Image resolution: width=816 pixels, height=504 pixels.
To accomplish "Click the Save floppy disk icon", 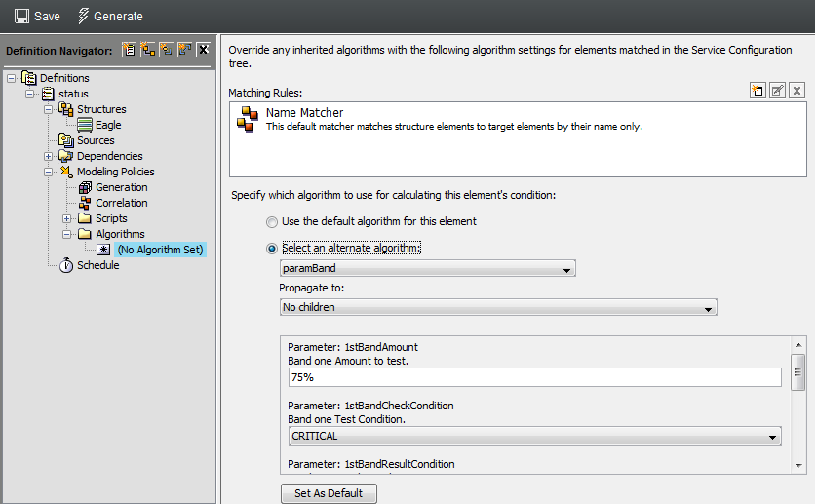I will pyautogui.click(x=21, y=17).
